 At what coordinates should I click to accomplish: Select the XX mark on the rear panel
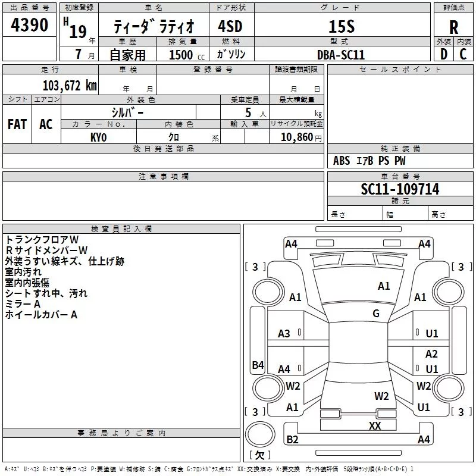point(375,425)
